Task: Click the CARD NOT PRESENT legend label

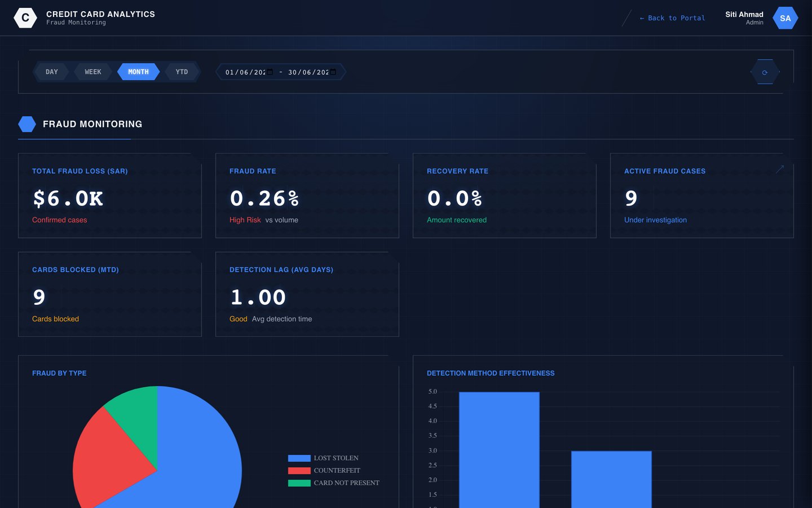Action: pyautogui.click(x=346, y=483)
